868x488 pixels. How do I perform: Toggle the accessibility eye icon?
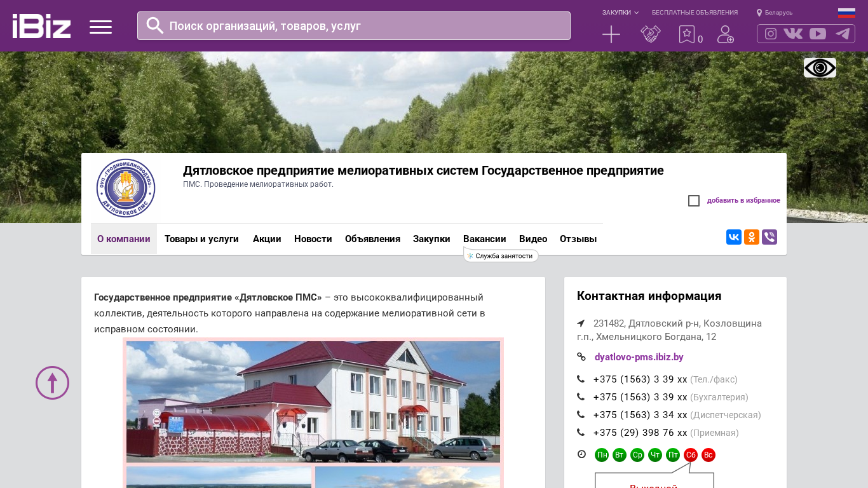(820, 67)
